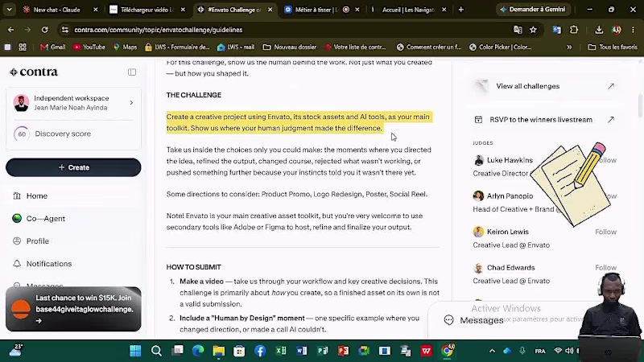Screen dimensions: 644x362
Task: Click Chad Edwards avatar
Action: (478, 268)
